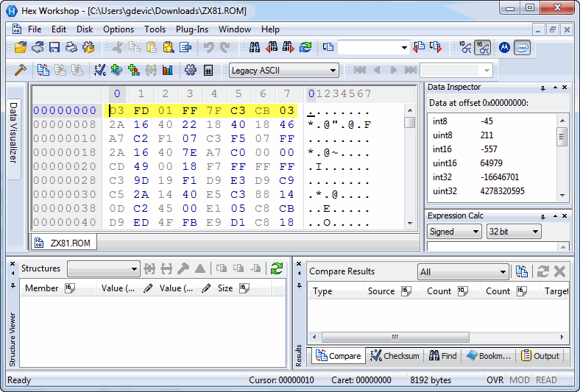Select the ZX81.ROM document tab
The image size is (580, 392).
[x=63, y=243]
